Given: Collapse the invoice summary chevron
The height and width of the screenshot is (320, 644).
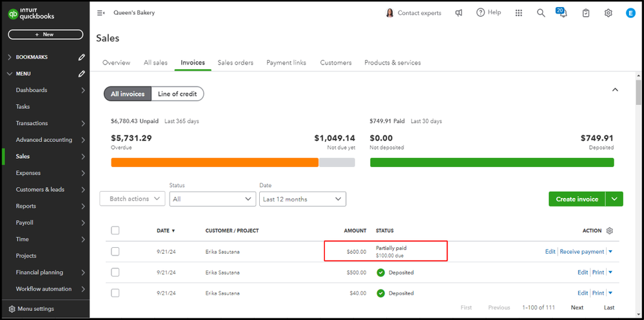Looking at the screenshot, I should pyautogui.click(x=615, y=90).
